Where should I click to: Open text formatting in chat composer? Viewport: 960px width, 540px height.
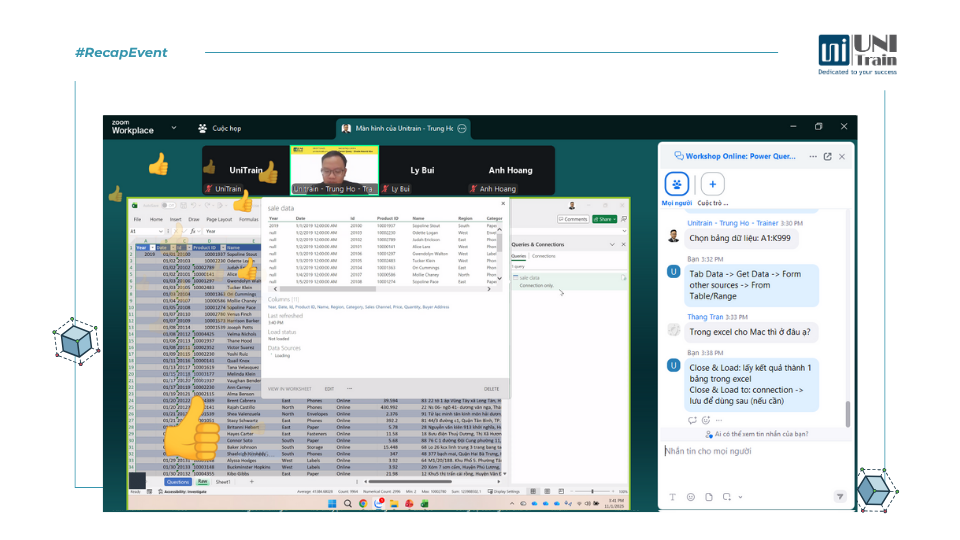pyautogui.click(x=672, y=497)
